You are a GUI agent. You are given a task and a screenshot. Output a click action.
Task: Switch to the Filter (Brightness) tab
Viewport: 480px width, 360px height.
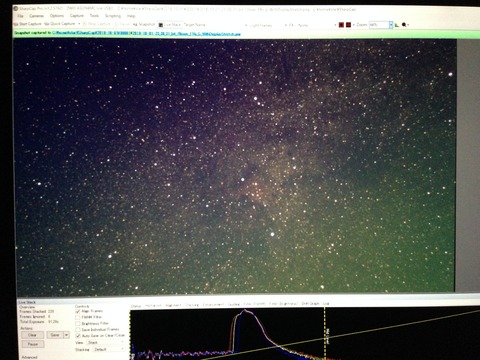point(283,304)
